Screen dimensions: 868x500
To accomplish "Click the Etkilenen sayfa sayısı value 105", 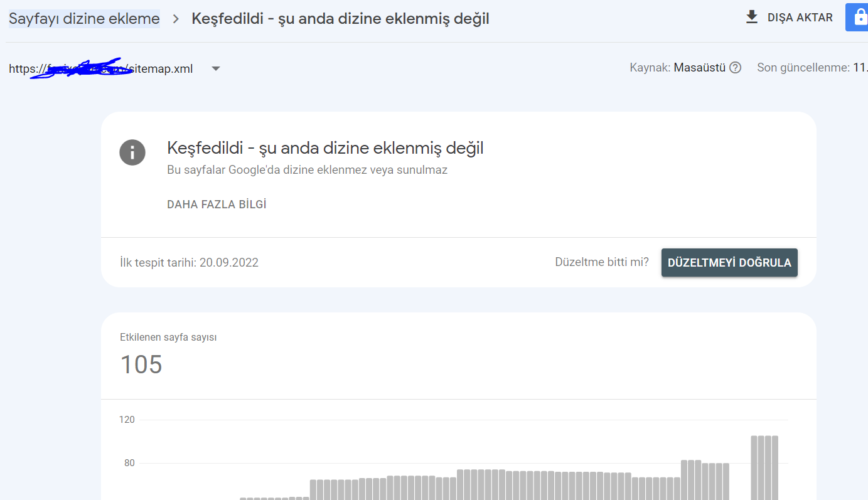I will (141, 364).
